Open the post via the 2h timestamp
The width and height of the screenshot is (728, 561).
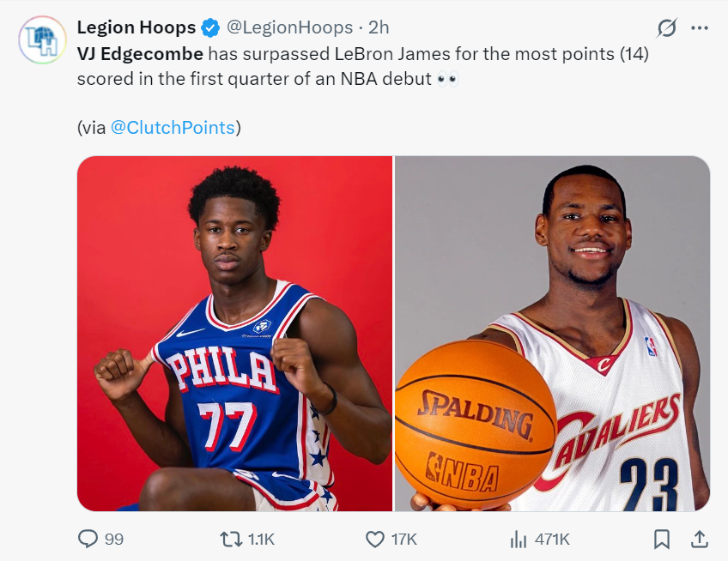pos(379,28)
